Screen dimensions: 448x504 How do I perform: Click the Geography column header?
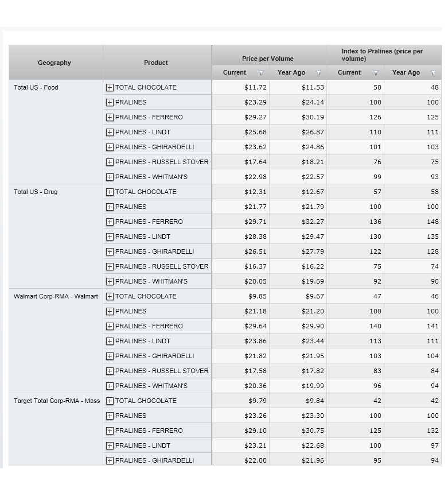54,63
